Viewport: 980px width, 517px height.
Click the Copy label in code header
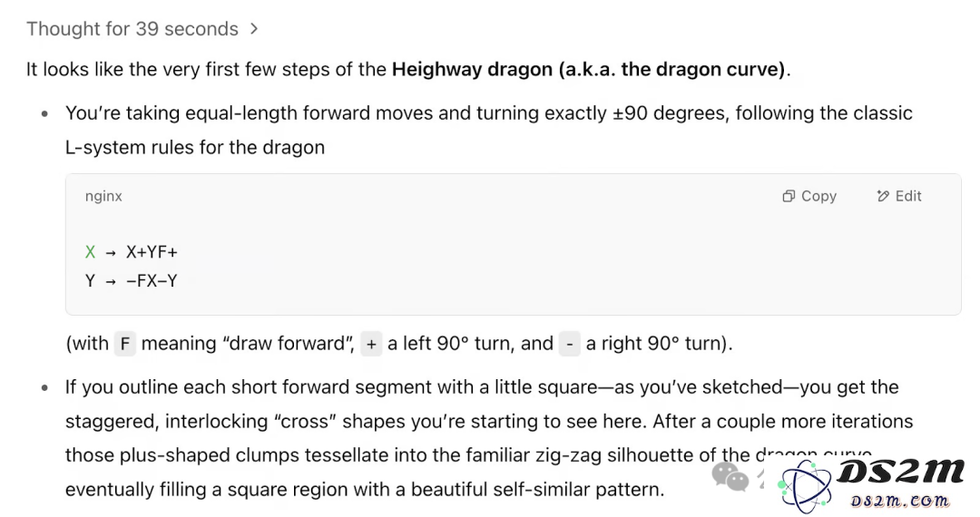(x=818, y=196)
